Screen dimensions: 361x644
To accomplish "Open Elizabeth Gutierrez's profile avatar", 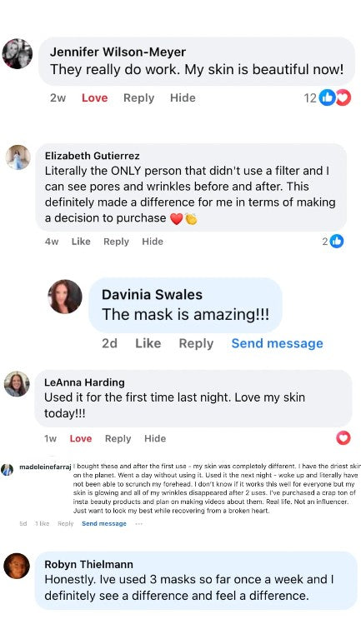I will pyautogui.click(x=18, y=157).
